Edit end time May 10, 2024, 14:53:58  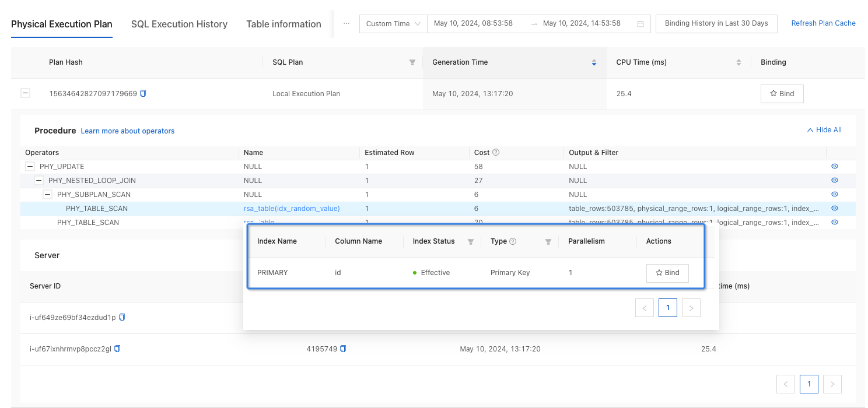582,23
